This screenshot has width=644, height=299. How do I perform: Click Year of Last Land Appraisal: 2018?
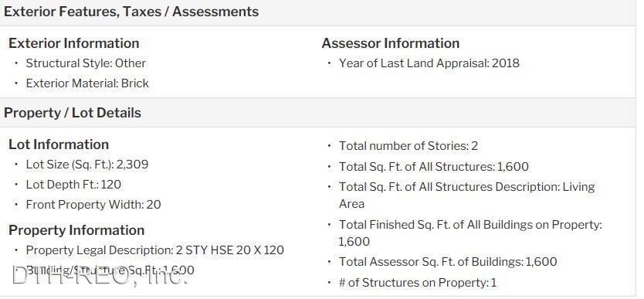(x=429, y=63)
